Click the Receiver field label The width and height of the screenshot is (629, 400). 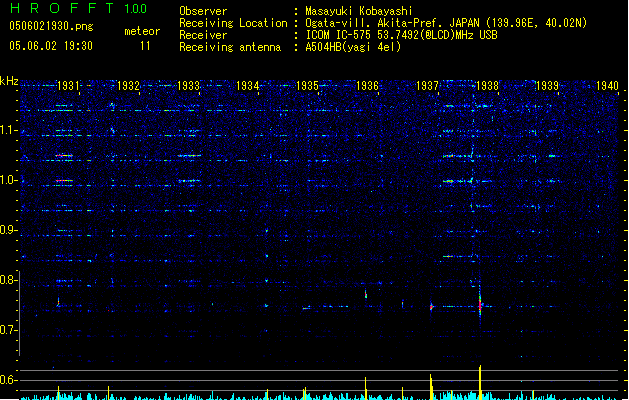point(203,35)
